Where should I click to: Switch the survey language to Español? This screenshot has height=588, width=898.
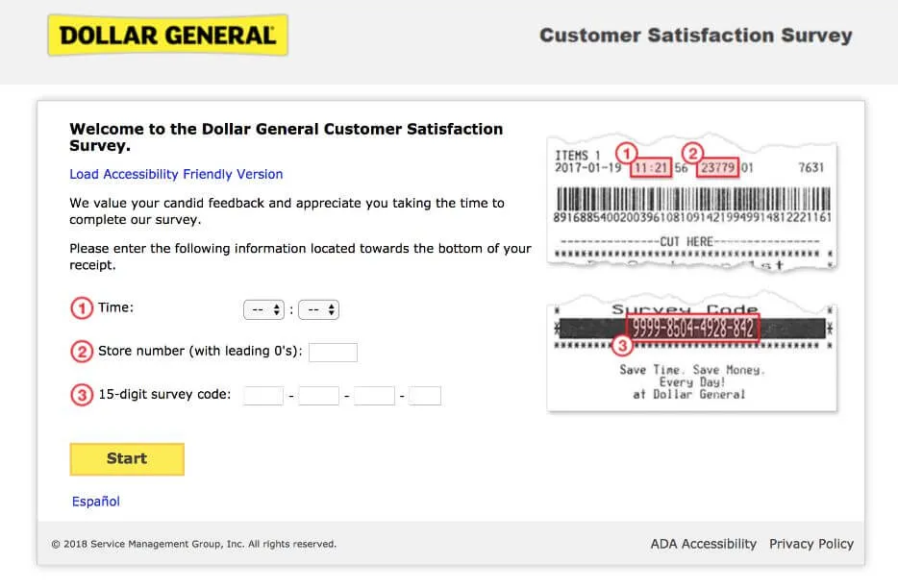[x=94, y=501]
